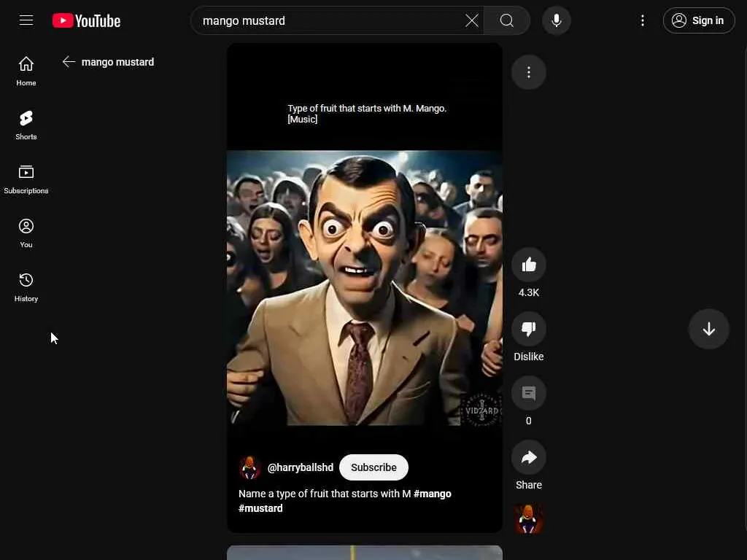Click the next Short preview below
The height and width of the screenshot is (560, 747).
click(365, 553)
